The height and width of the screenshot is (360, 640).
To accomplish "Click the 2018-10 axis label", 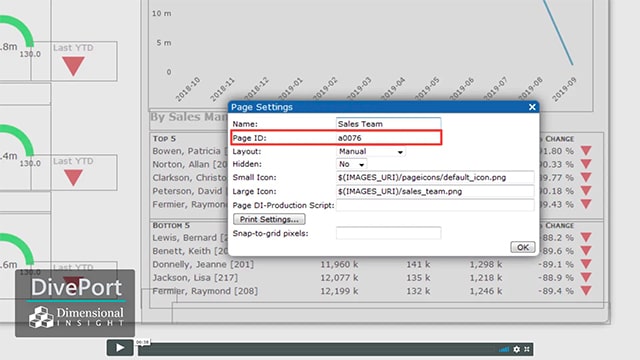I will click(x=188, y=89).
